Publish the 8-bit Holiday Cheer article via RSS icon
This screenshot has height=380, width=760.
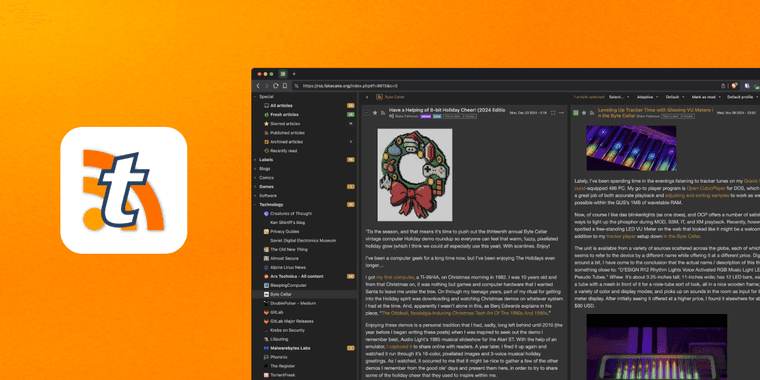point(382,112)
